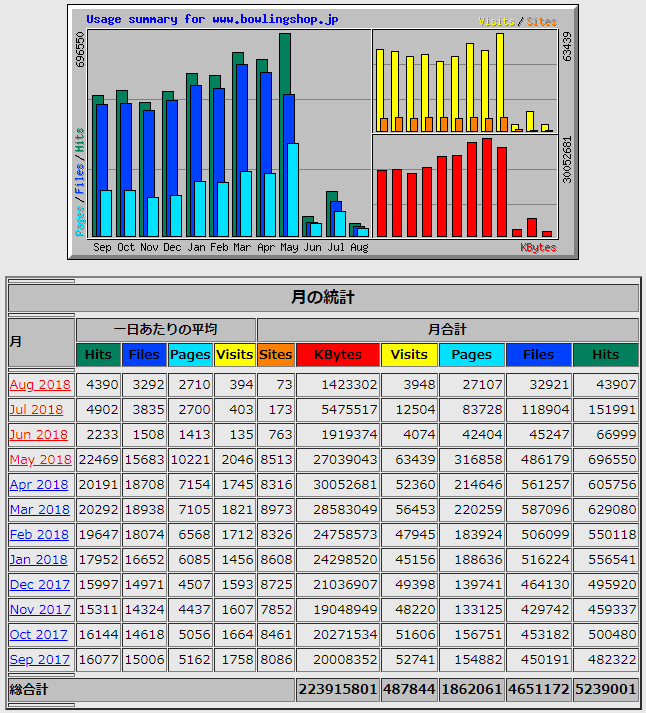
Task: Click the Jun 2018 month link
Action: 39,434
